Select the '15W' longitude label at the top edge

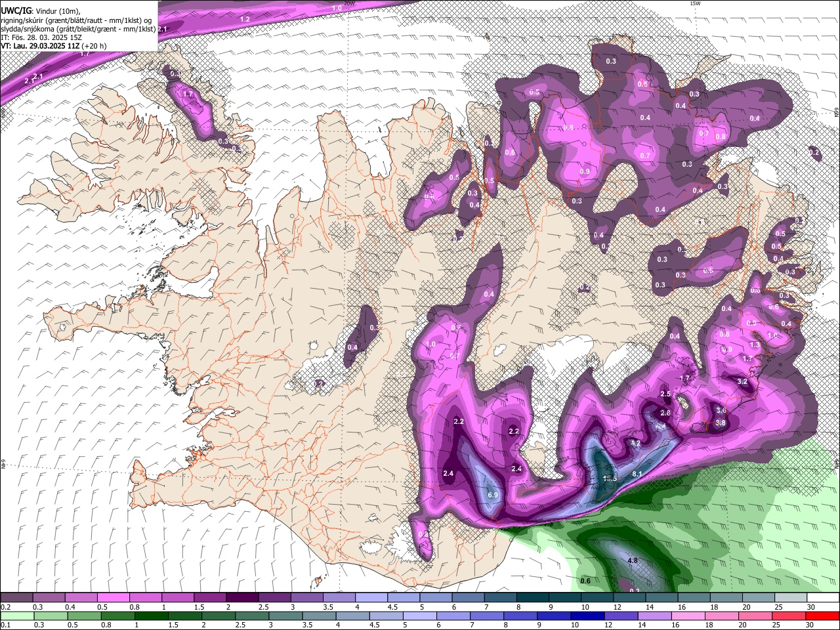(695, 3)
